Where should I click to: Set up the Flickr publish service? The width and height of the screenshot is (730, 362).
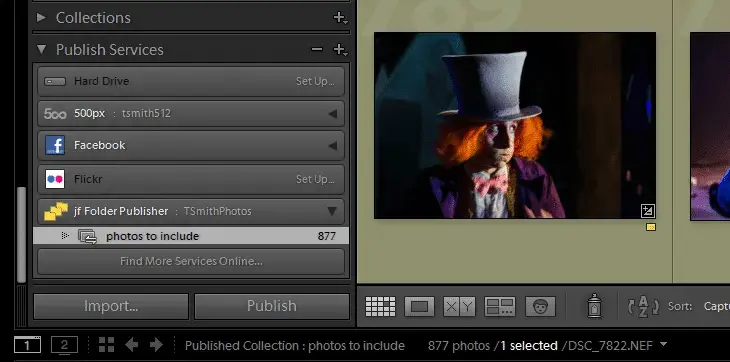[315, 179]
